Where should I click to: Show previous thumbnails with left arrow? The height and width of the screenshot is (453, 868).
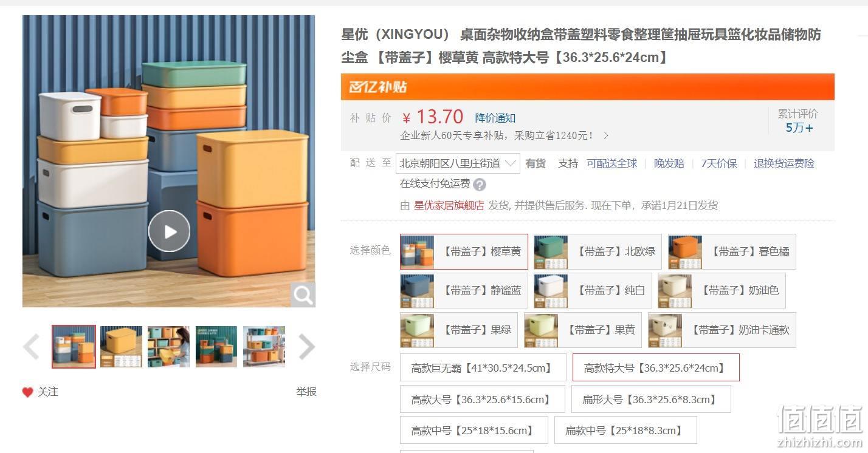click(31, 347)
